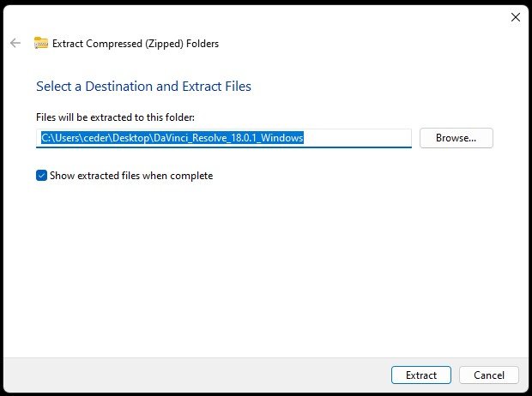
Task: Click the 'Select a Destination and Extract Files' heading
Action: click(143, 87)
